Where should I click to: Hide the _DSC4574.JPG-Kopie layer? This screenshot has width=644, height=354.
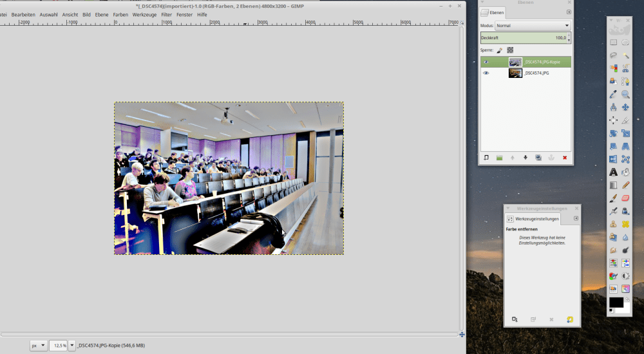tap(486, 62)
